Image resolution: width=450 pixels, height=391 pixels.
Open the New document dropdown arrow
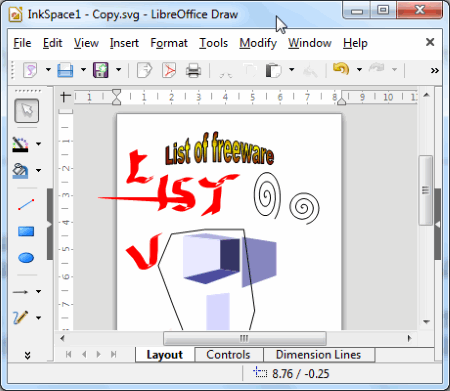(48, 70)
